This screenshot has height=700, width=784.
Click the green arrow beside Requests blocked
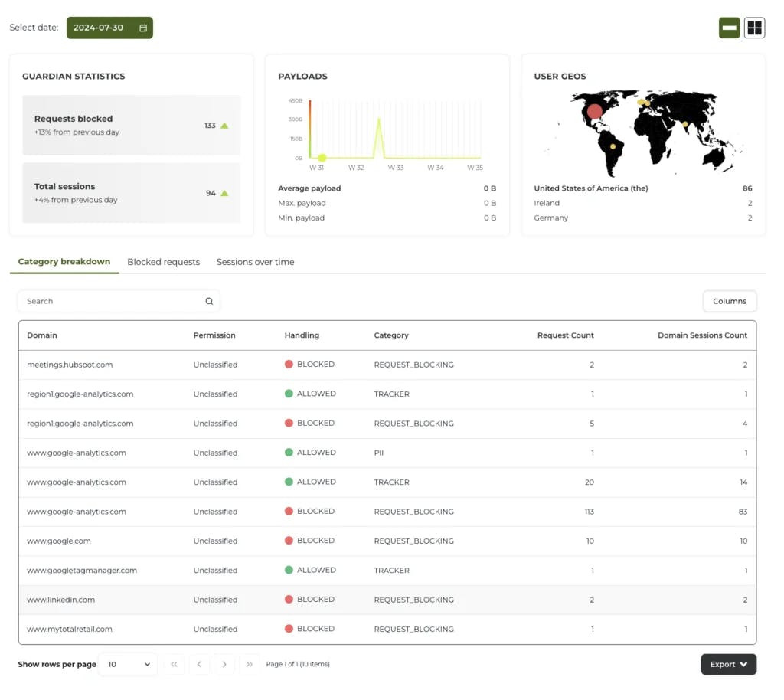(224, 126)
